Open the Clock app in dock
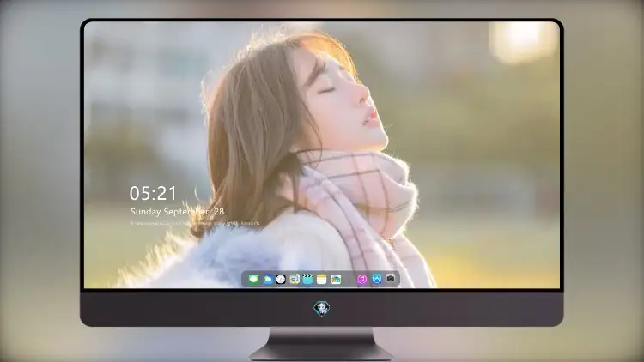This screenshot has height=362, width=644. click(281, 280)
